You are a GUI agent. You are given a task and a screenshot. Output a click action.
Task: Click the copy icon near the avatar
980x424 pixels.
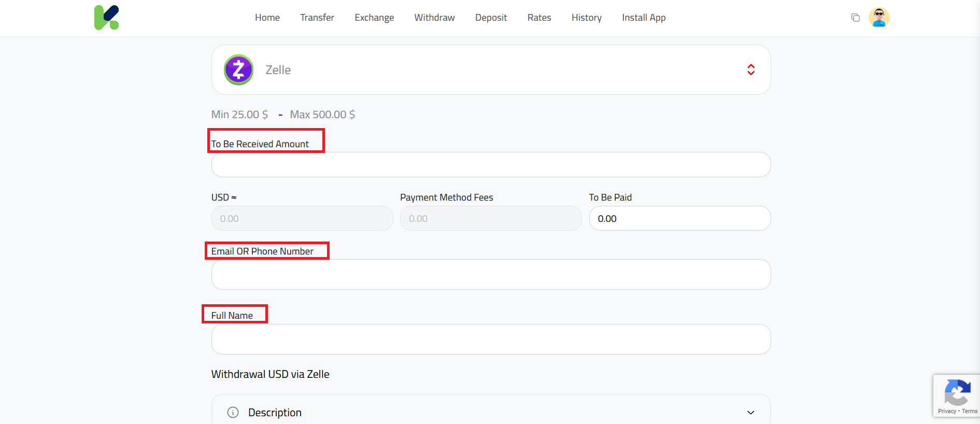856,18
